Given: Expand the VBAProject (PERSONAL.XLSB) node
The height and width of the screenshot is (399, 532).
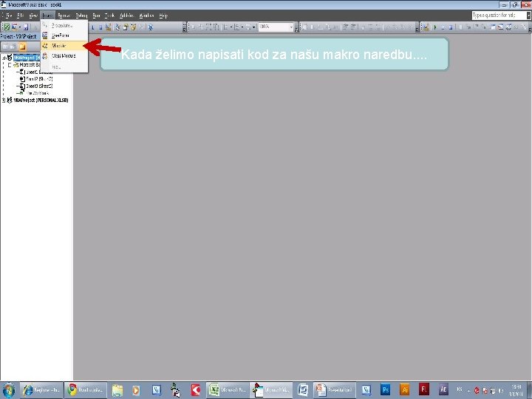Looking at the screenshot, I should [x=4, y=100].
